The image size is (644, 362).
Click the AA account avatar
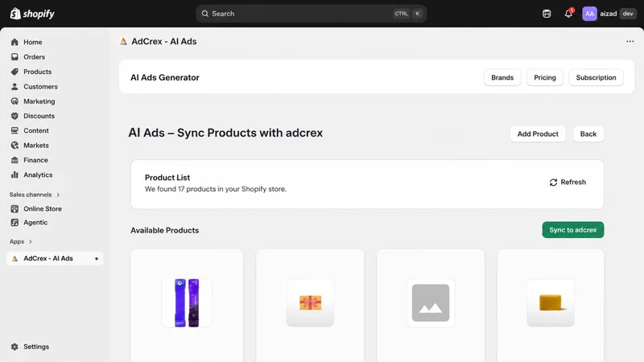(x=589, y=14)
